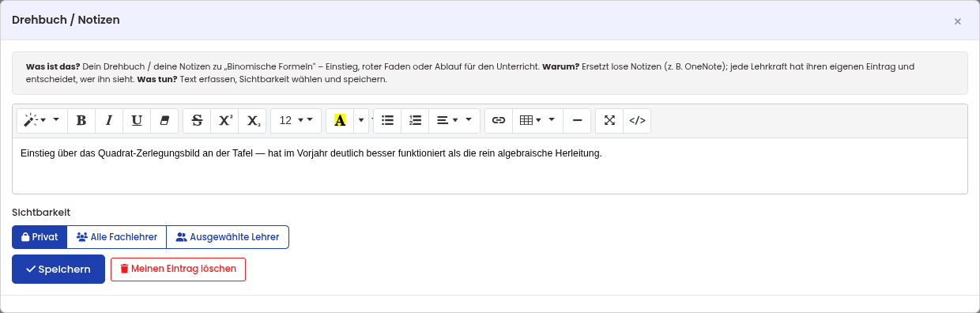Viewport: 980px width, 313px height.
Task: Click the bold 'Was tun?' text
Action: click(157, 80)
